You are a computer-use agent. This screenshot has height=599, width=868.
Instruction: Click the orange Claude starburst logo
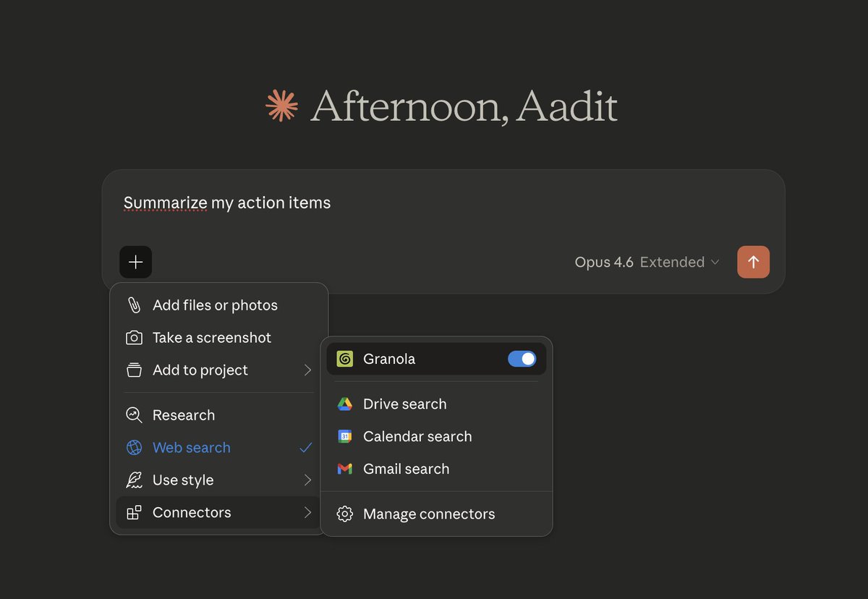[x=281, y=106]
